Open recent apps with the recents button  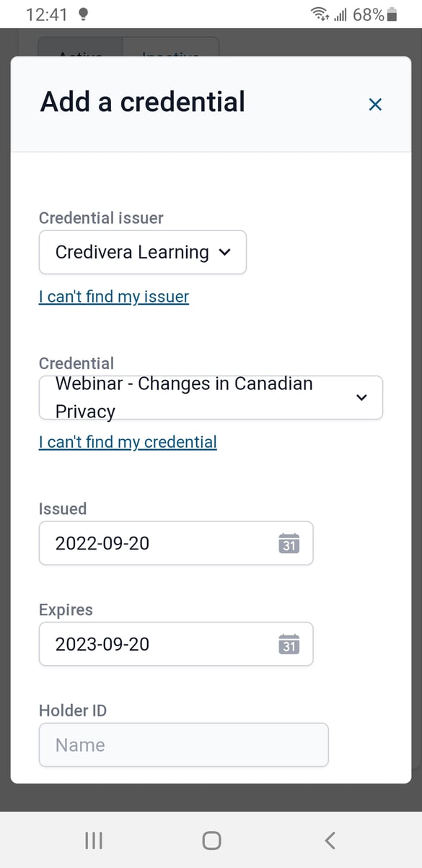pos(93,840)
